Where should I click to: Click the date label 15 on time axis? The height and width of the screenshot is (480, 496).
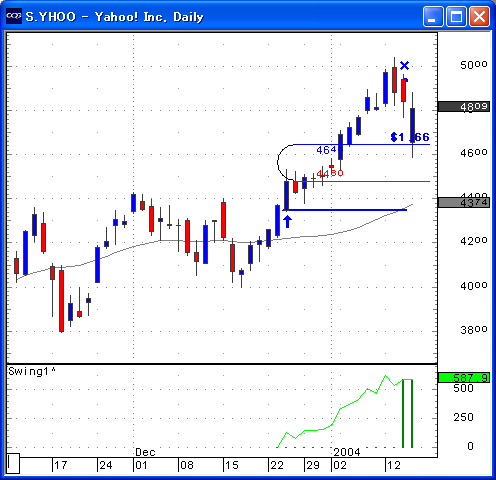pyautogui.click(x=232, y=465)
